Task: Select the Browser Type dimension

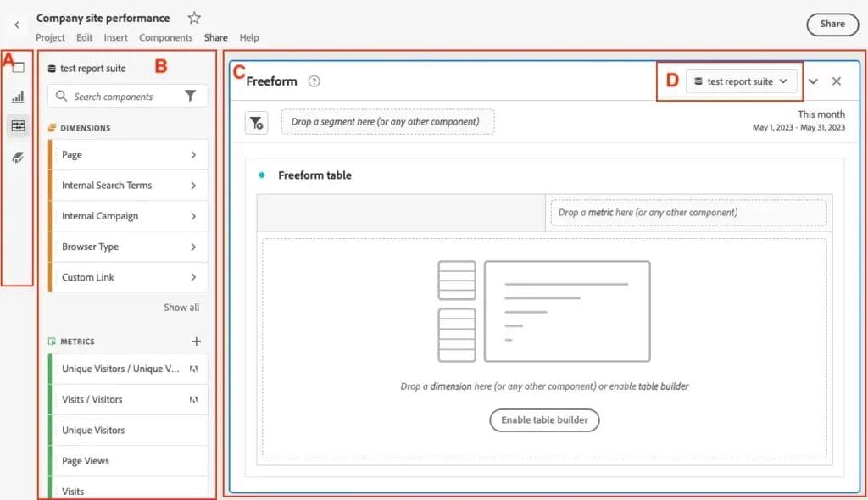Action: click(128, 247)
